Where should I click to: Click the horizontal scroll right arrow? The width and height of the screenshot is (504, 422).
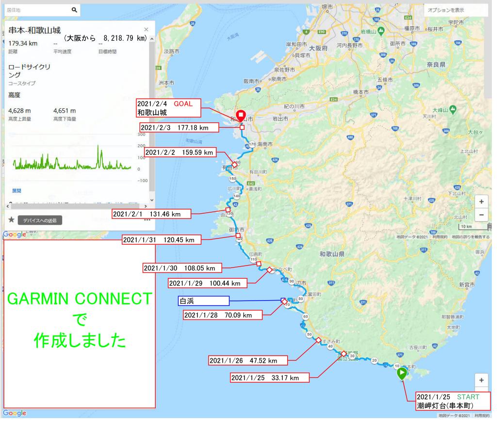(x=146, y=206)
